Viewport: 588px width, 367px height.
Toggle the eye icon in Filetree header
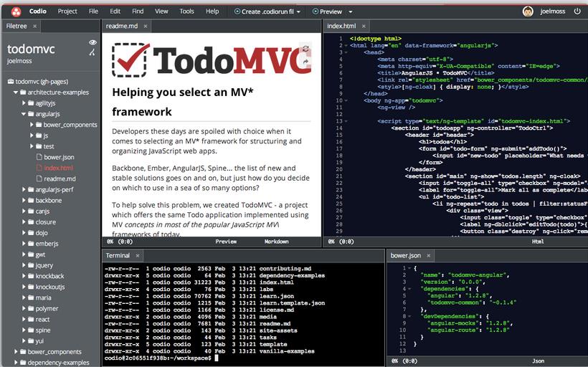(93, 42)
